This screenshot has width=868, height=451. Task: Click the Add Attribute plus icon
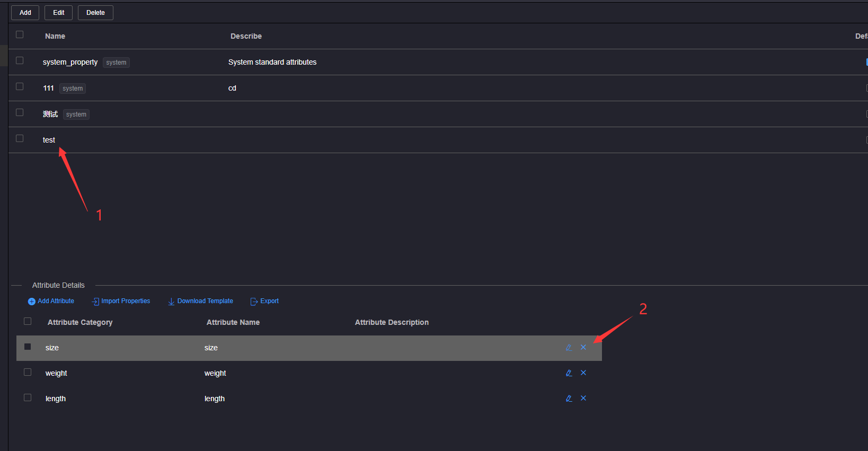(31, 302)
